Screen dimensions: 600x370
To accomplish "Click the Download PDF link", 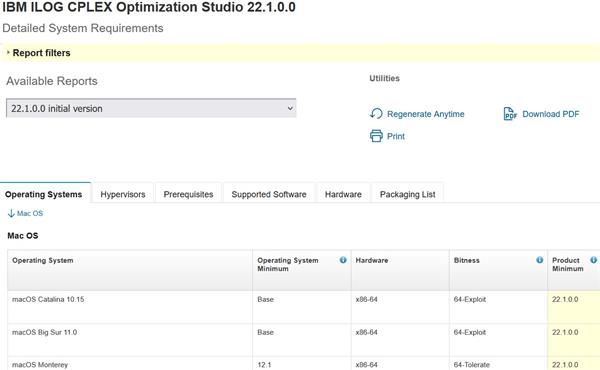I will (551, 114).
